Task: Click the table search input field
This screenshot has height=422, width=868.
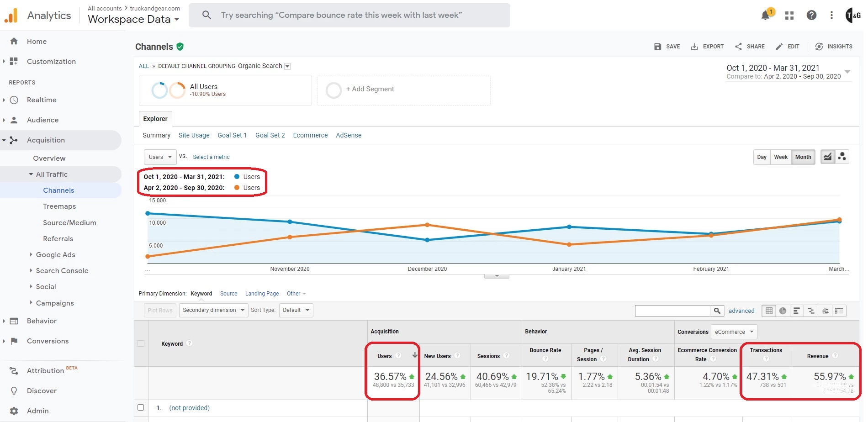Action: [672, 311]
